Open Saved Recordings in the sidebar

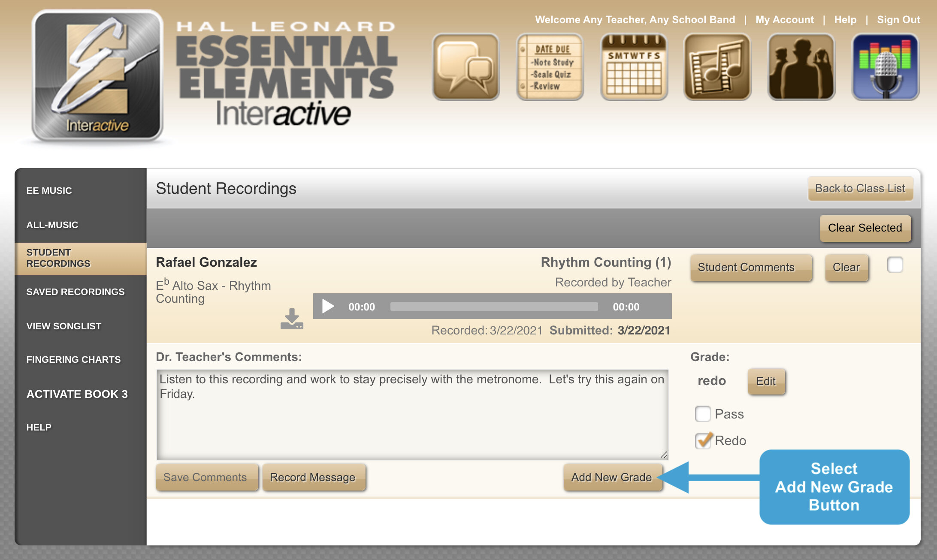[76, 292]
